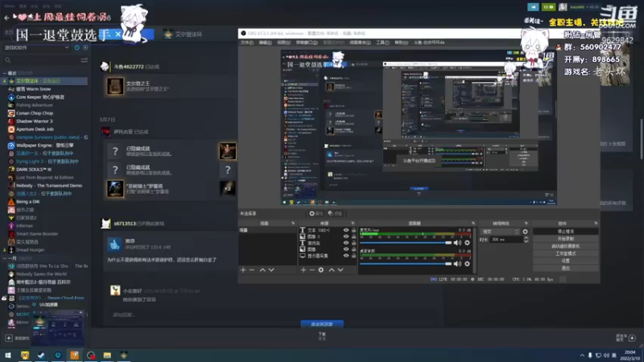Open 桌面音频 audio settings gear
The height and width of the screenshot is (362, 644).
coord(467,264)
